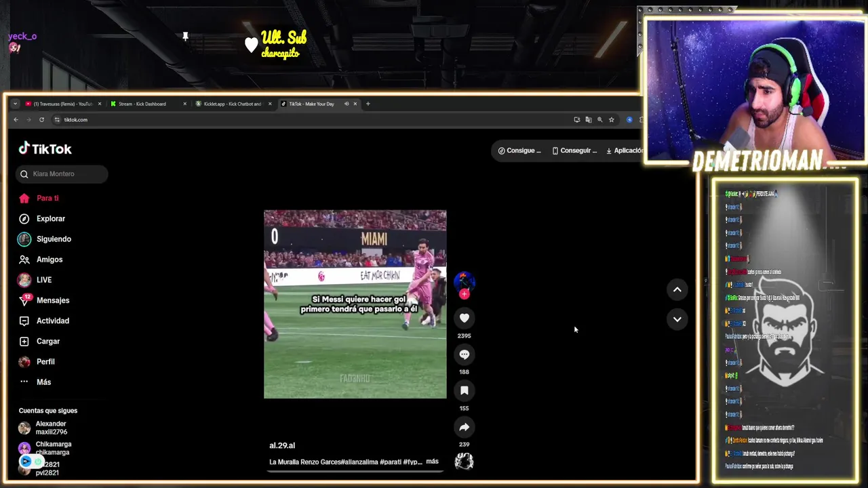868x488 pixels.
Task: Go to previous video with up chevron
Action: 677,289
